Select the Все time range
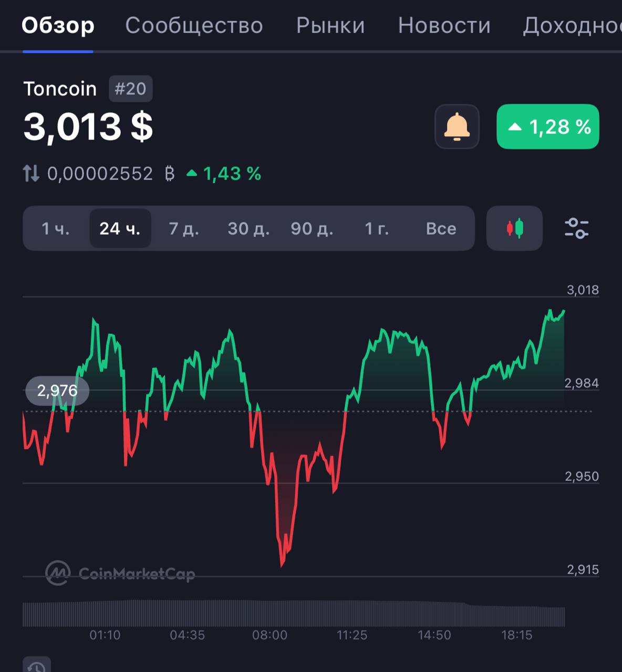The image size is (622, 672). 441,228
